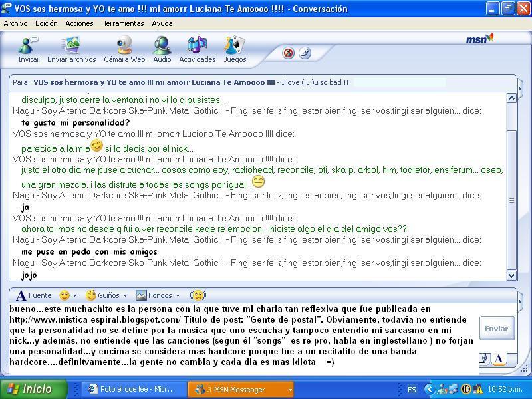Screen dimensions: 532x399
Task: Click the block contact icon
Action: click(x=288, y=53)
